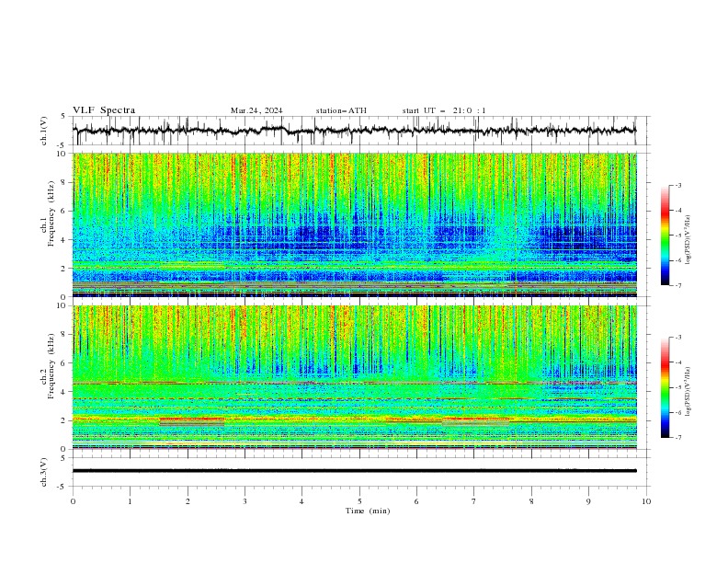728x563 pixels.
Task: Click the "-7" tick of ch.2 colorbar
Action: pos(677,438)
